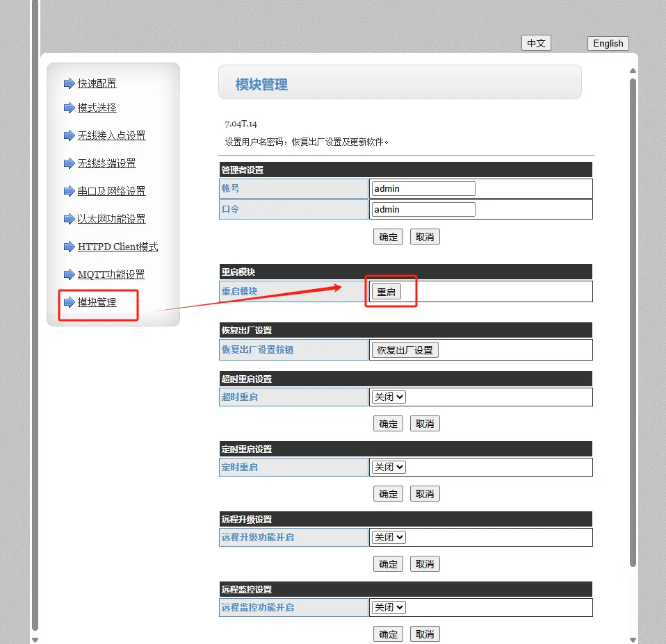This screenshot has height=644, width=666.
Task: Click 恢复出厂设置 button
Action: tap(405, 350)
